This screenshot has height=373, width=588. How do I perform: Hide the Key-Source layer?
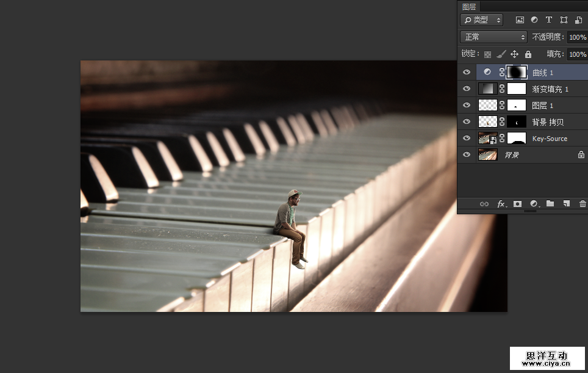467,139
